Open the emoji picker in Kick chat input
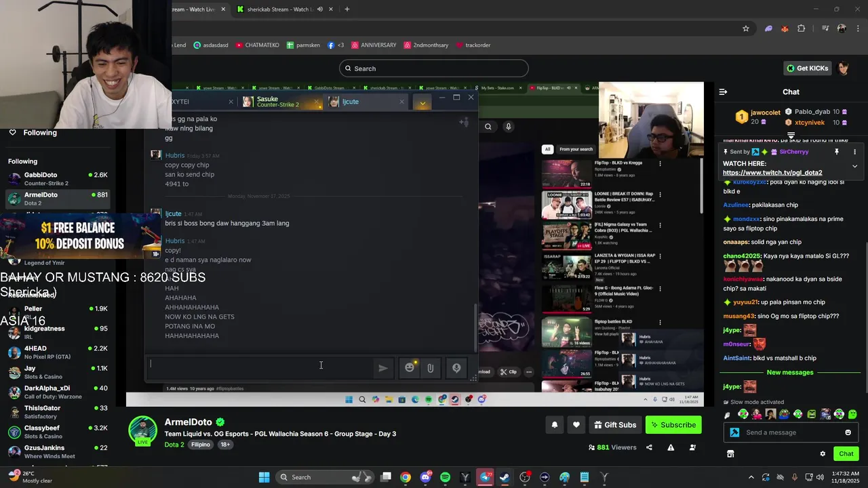 click(848, 432)
